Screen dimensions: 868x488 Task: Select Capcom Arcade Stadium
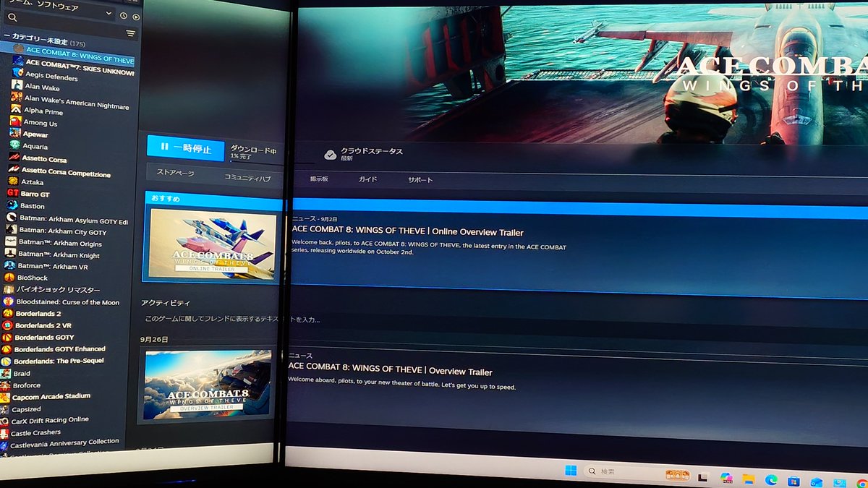point(51,396)
